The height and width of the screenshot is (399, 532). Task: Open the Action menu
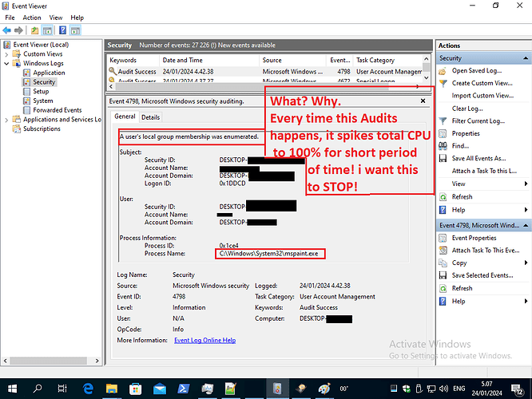point(32,18)
